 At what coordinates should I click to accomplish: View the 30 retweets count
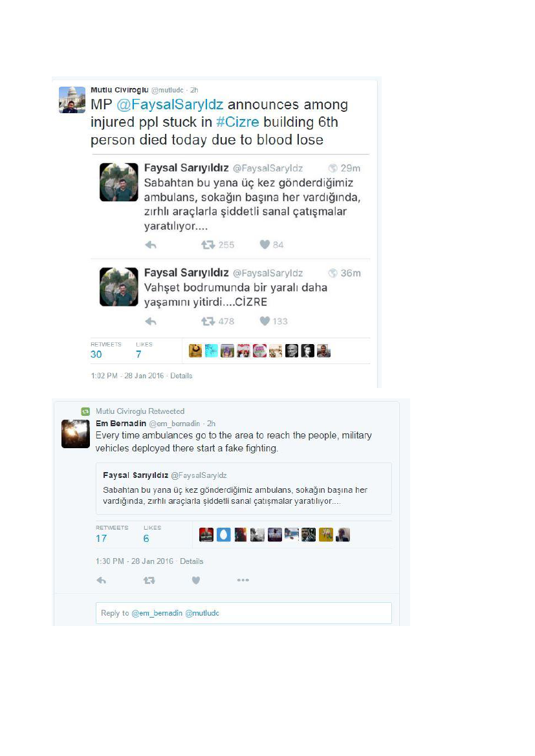click(x=96, y=354)
